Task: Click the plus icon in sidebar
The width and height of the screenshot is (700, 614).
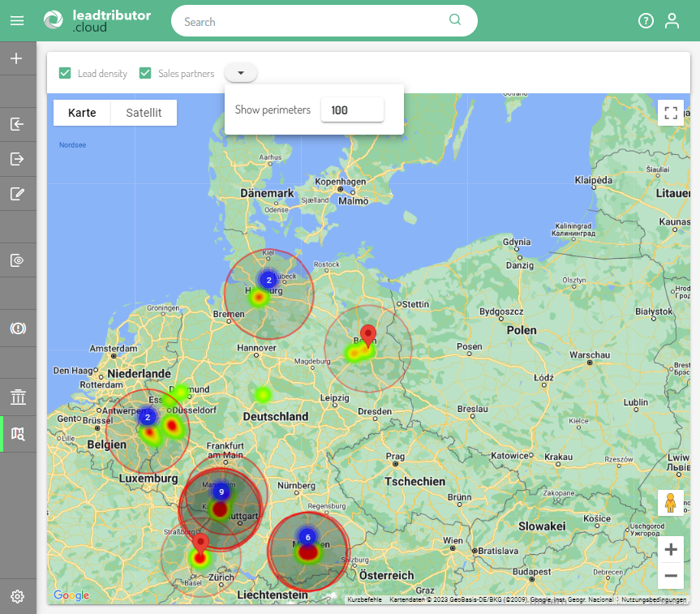Action: point(17,58)
